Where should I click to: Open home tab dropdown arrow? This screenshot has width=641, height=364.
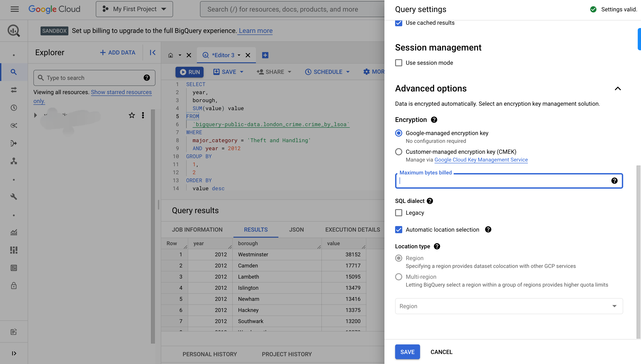180,55
